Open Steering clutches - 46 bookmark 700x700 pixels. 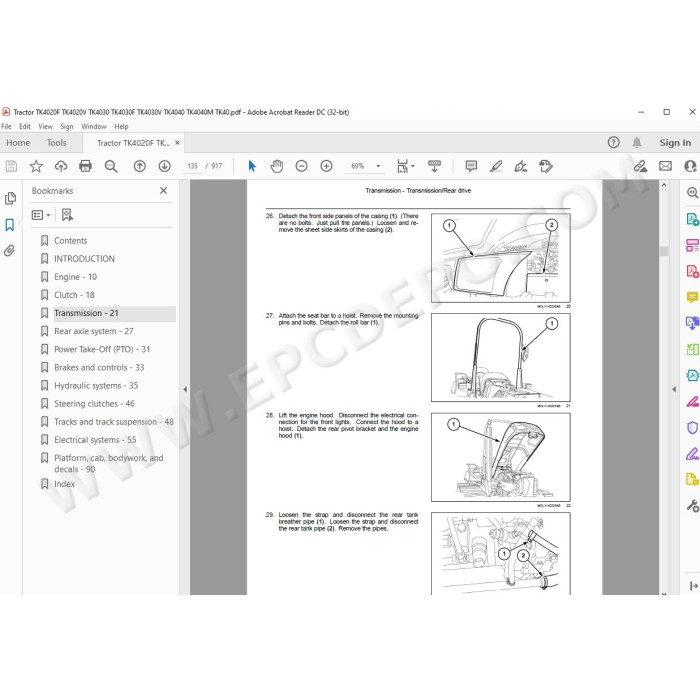coord(94,404)
